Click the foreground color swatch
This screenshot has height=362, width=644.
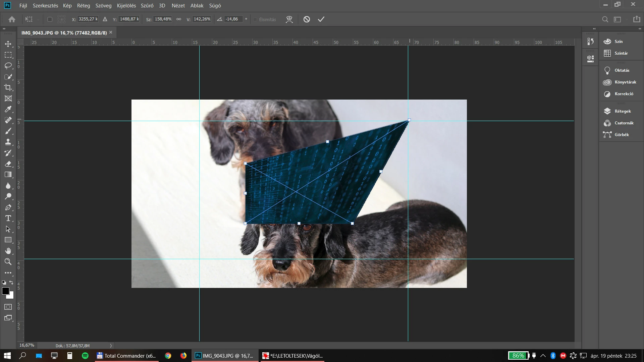coord(5,291)
